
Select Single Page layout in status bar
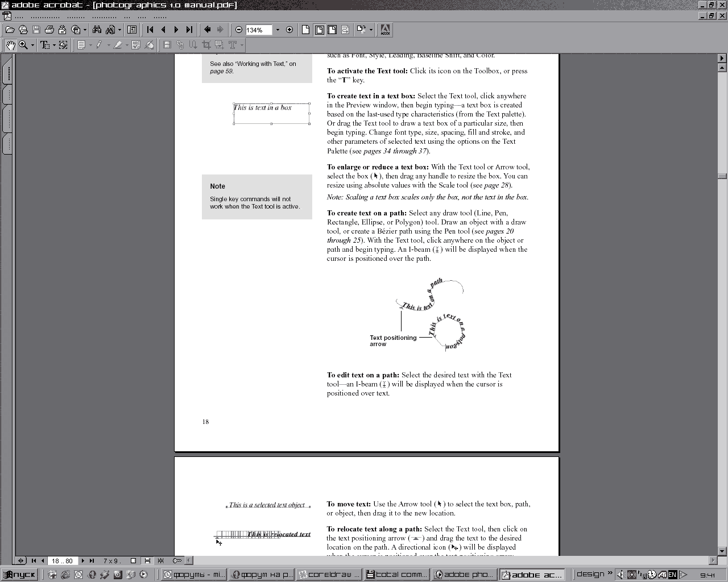pyautogui.click(x=134, y=561)
